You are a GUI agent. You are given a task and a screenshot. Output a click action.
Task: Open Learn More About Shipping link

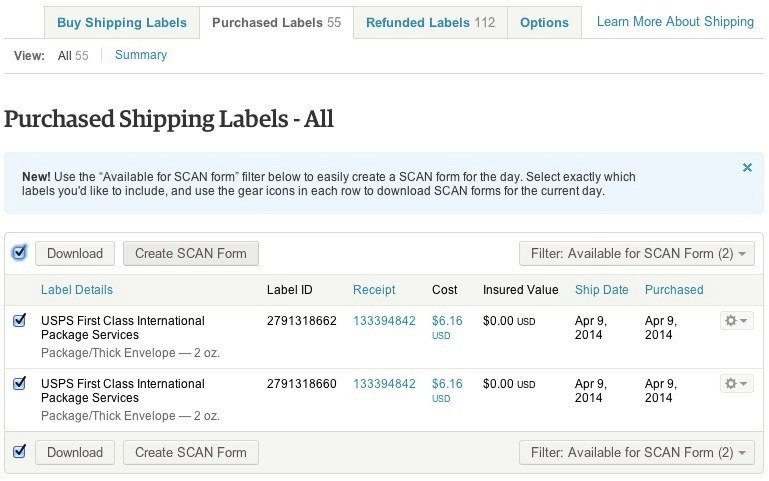pos(675,22)
